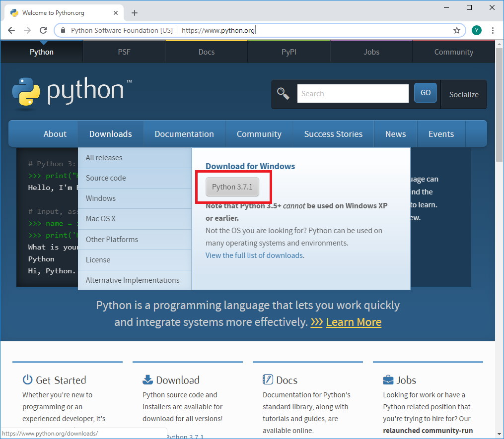Click the 'Python Software Foundation [US]' certificate label
The image size is (504, 439).
122,31
